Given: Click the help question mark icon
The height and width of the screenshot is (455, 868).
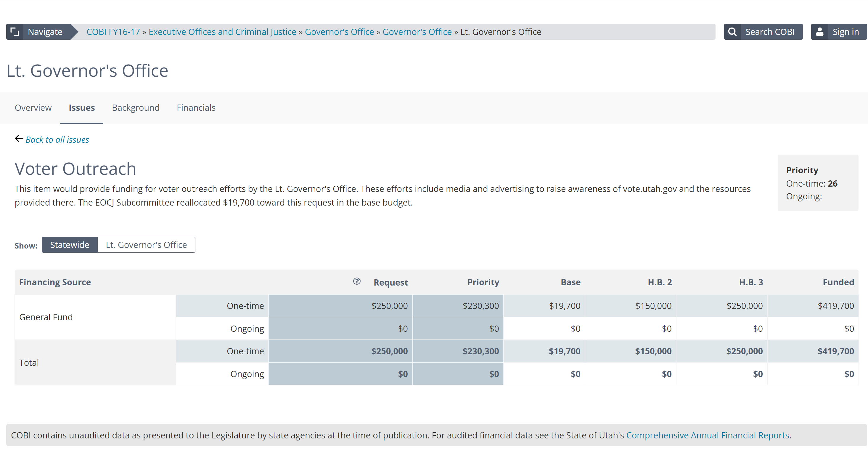Looking at the screenshot, I should [x=356, y=281].
